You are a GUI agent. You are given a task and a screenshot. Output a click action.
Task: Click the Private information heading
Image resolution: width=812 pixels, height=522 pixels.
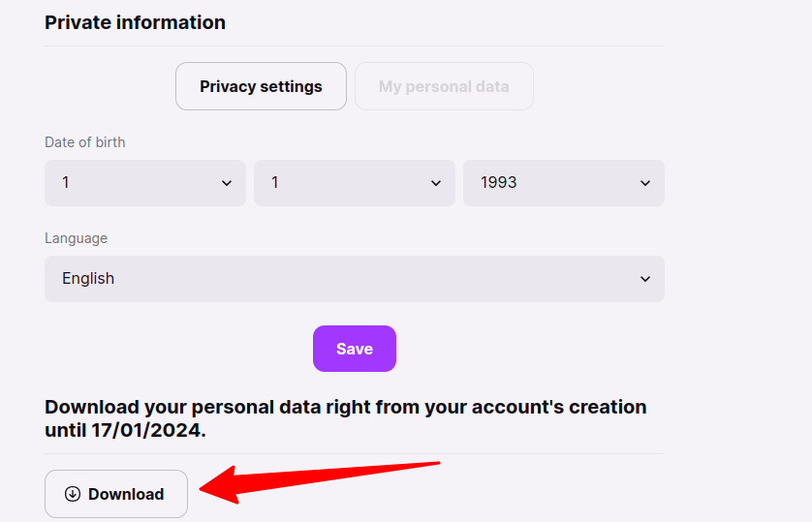(x=135, y=23)
